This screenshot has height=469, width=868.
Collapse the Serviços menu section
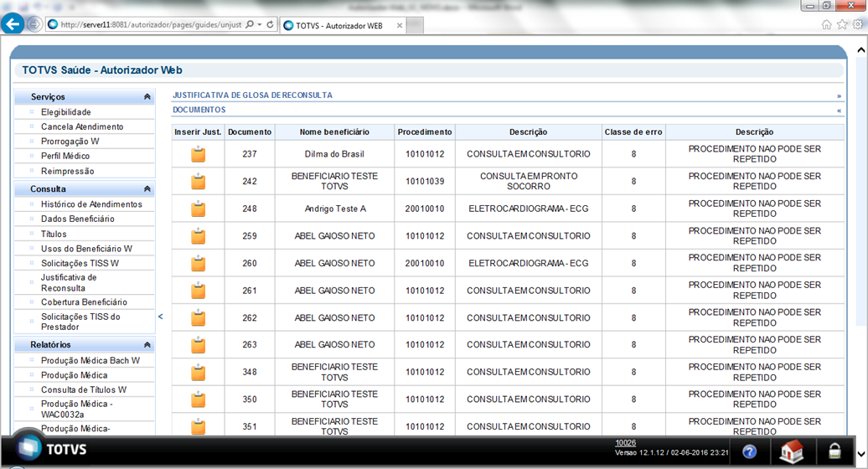(x=147, y=97)
